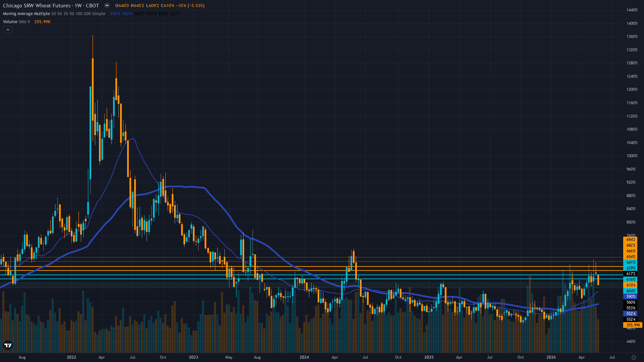
Task: Click the orange 610'4 last price label
Action: tap(630, 285)
